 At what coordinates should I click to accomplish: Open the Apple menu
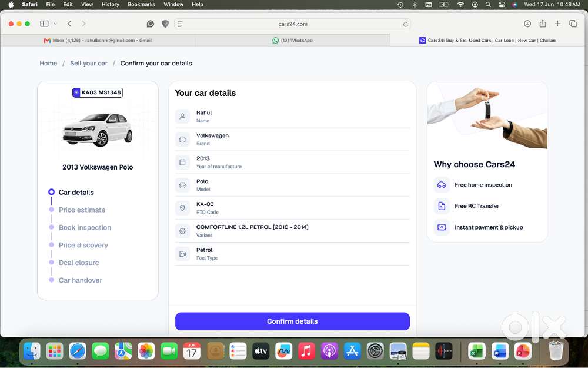(11, 5)
